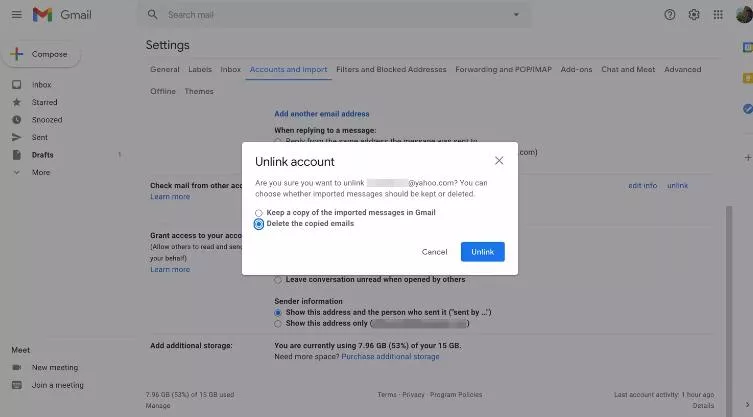Screen dimensions: 753x417
Task: Collapse side panel arrow at bottom
Action: pyautogui.click(x=748, y=405)
